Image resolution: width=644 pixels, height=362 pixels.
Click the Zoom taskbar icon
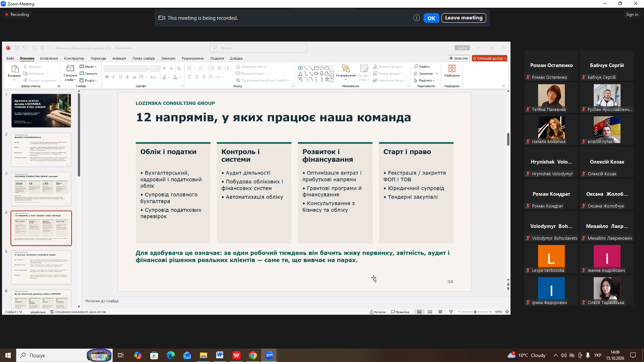[269, 355]
